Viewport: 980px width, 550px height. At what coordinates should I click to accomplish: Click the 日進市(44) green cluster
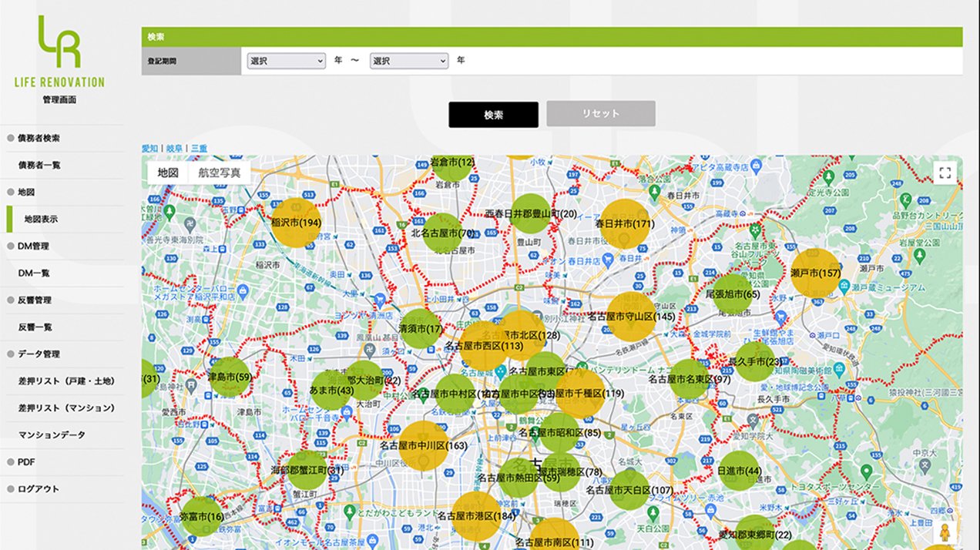coord(739,471)
